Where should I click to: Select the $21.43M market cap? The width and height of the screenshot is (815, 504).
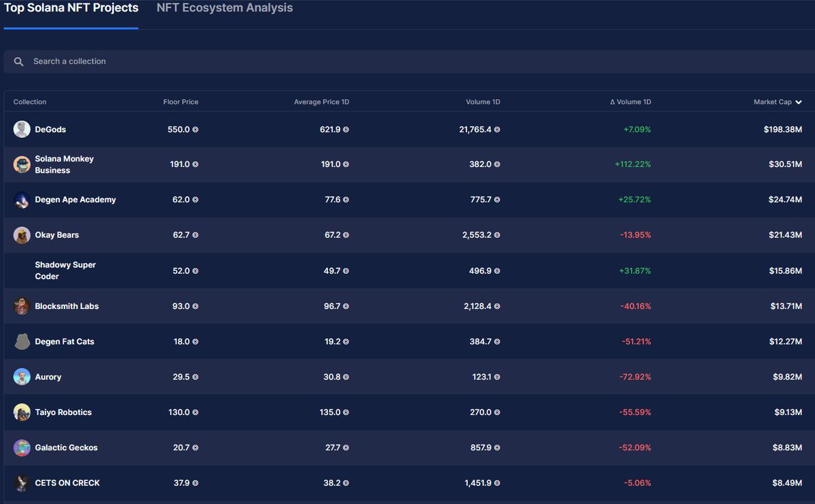(785, 235)
